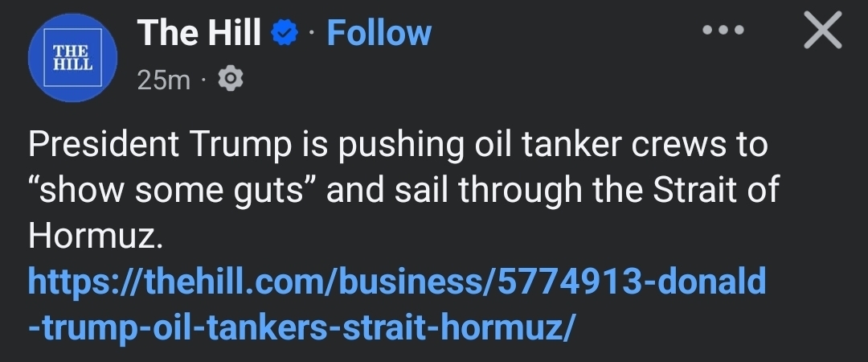
Task: Click the "5774913-donald" part of the URL
Action: pos(633,282)
